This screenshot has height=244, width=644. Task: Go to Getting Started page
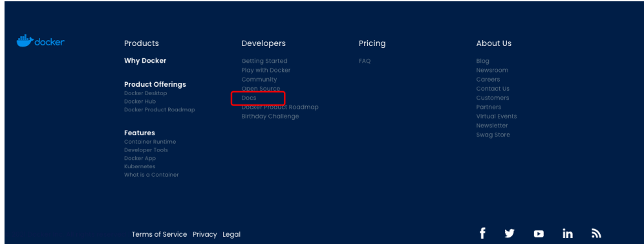coord(264,61)
